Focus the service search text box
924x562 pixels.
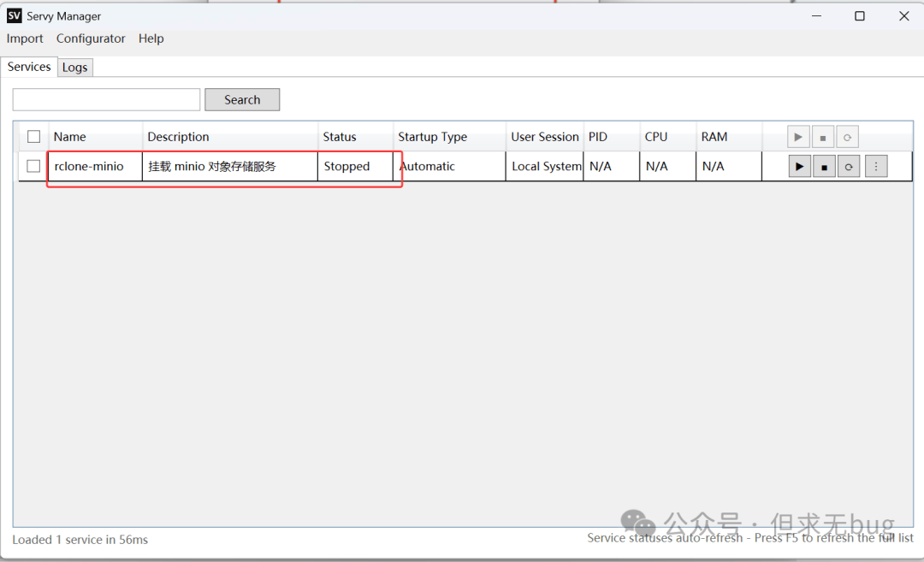(x=106, y=100)
